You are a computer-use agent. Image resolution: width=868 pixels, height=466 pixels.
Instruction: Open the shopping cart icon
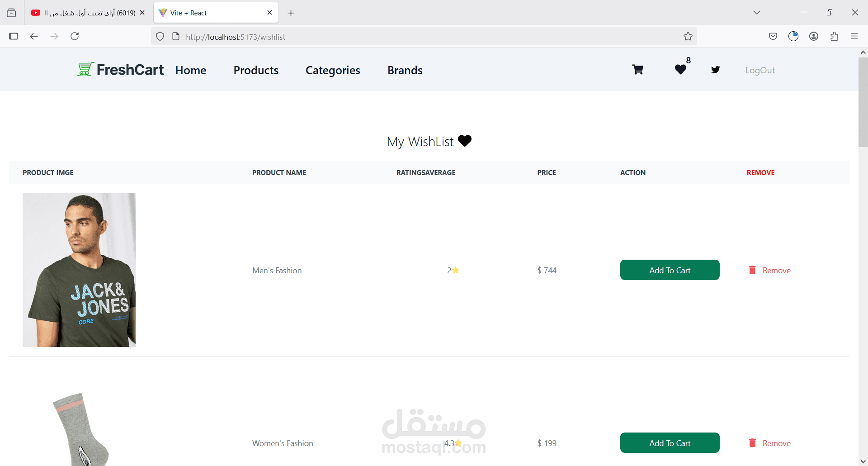(637, 70)
